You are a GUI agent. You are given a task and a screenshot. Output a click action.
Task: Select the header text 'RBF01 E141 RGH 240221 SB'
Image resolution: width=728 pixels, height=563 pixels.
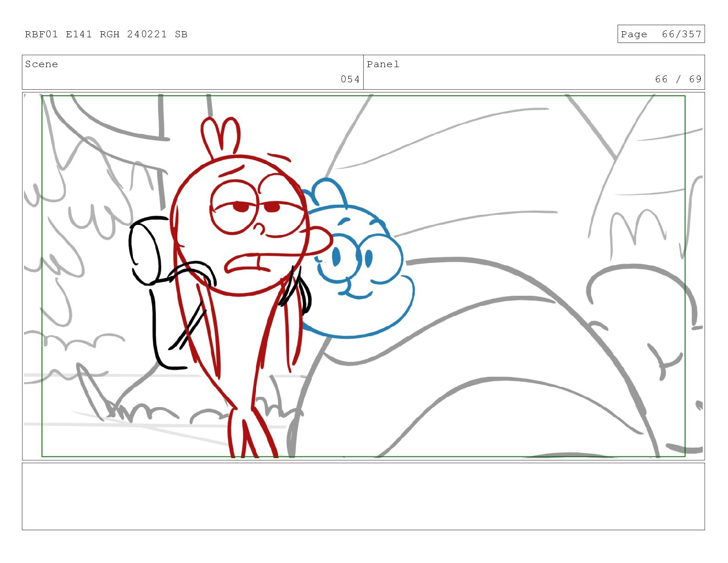coord(106,34)
